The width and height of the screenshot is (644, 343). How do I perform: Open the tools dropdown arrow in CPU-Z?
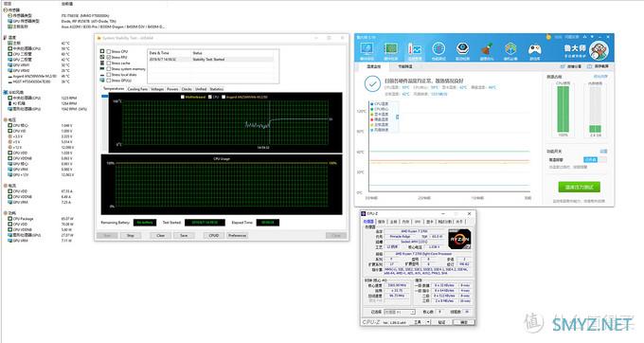click(428, 322)
